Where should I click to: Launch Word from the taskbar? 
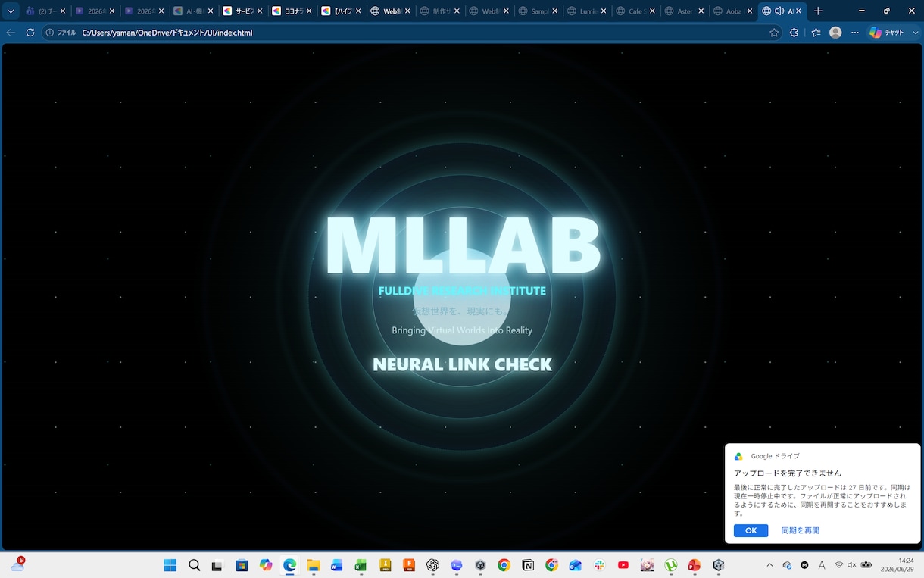[337, 565]
